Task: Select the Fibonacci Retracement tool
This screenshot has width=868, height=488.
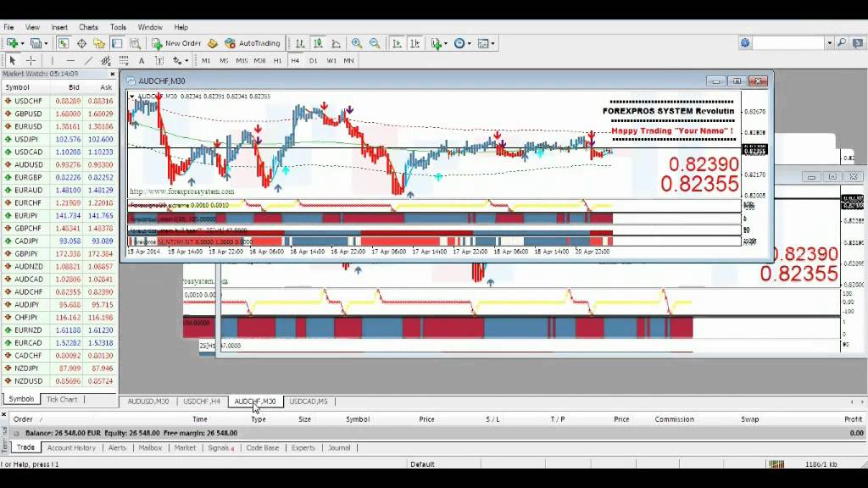Action: click(124, 60)
